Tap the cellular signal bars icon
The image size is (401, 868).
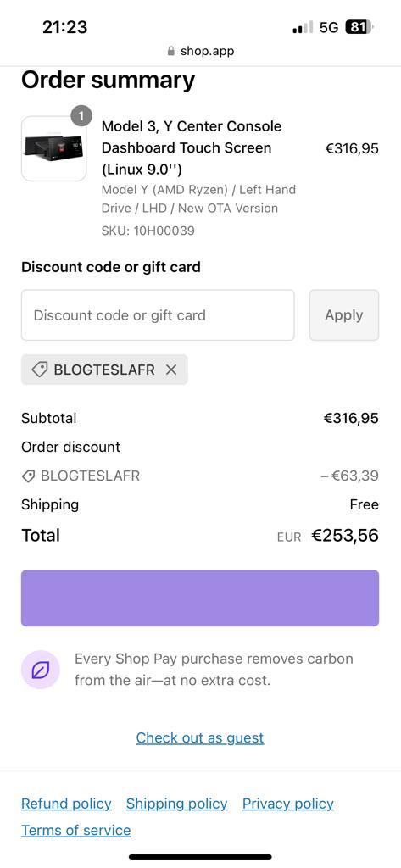303,27
